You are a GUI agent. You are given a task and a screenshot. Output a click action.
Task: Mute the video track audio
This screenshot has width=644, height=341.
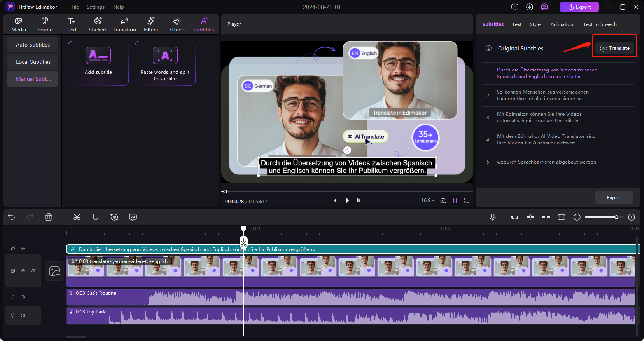pos(33,271)
